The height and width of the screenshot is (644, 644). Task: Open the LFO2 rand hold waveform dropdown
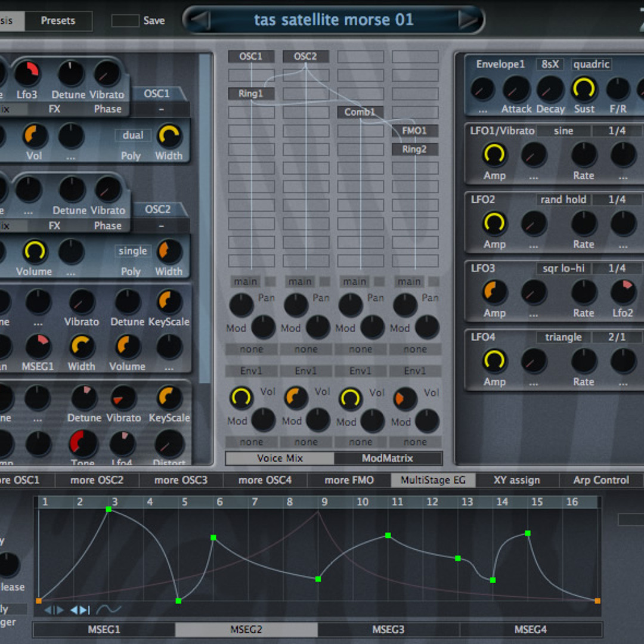click(x=563, y=200)
